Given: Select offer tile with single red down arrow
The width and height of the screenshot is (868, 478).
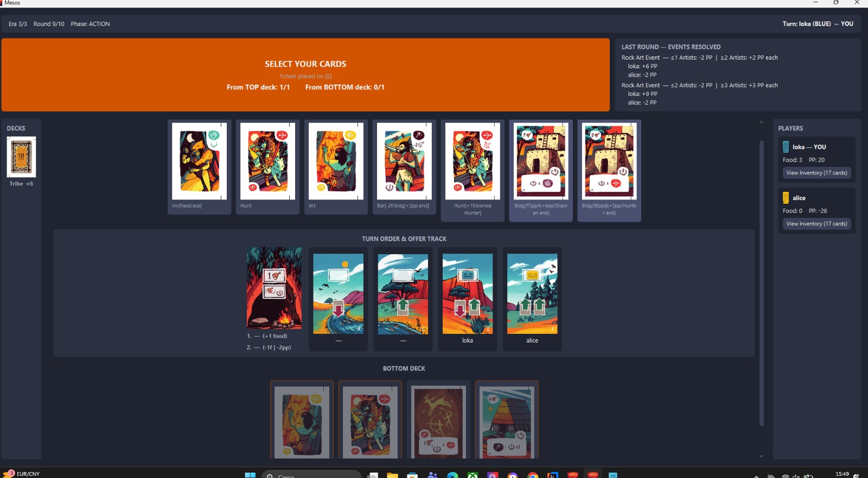Looking at the screenshot, I should click(x=339, y=294).
